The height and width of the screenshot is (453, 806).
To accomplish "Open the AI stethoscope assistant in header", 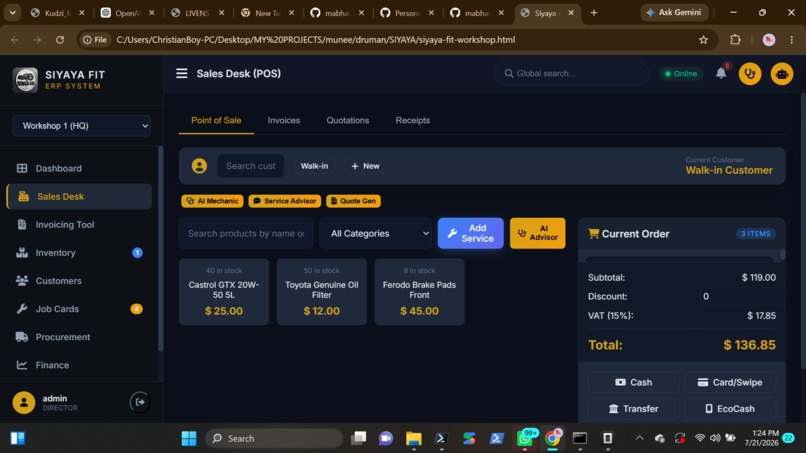I will (x=750, y=74).
